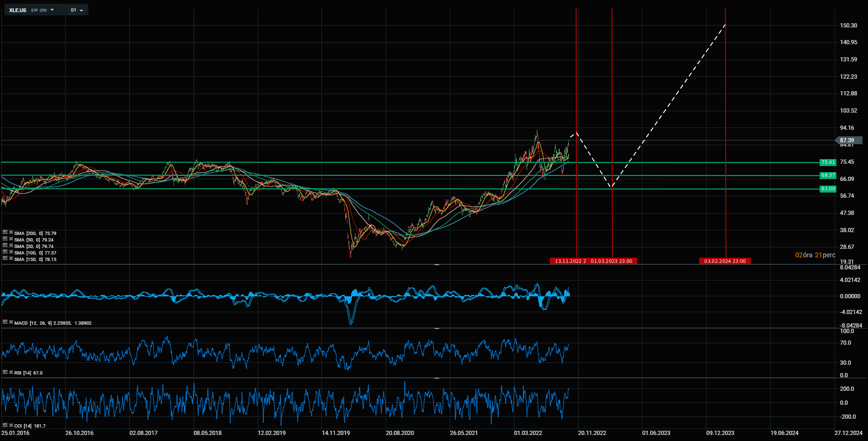Select the 68.37 green price level label

(828, 175)
